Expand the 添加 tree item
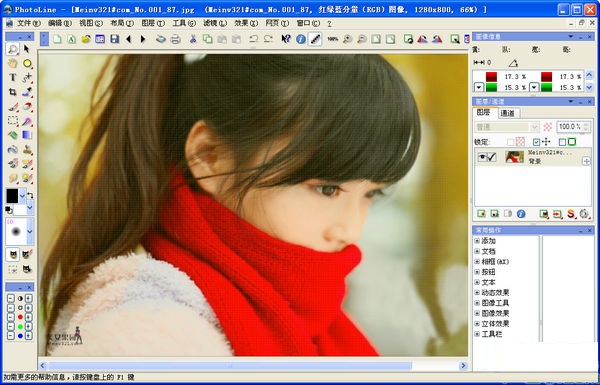 click(x=477, y=241)
